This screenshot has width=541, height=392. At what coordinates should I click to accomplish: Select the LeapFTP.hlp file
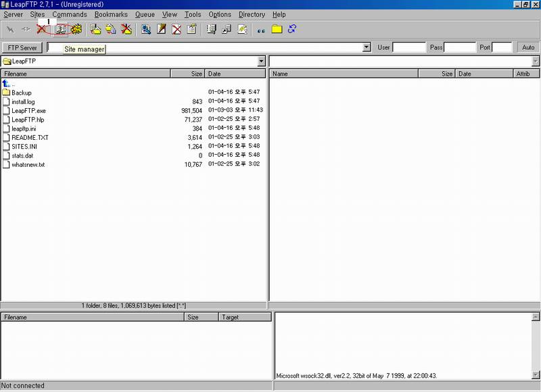tap(28, 120)
